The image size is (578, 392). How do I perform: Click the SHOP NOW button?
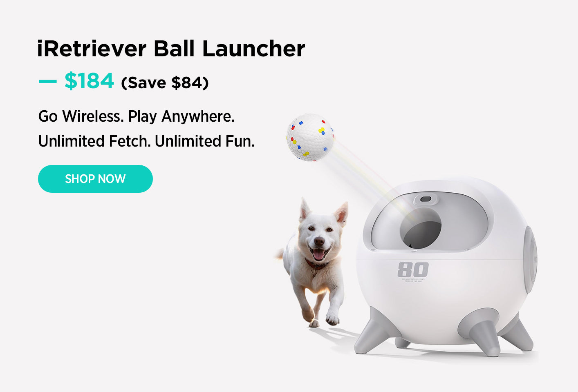pyautogui.click(x=95, y=179)
